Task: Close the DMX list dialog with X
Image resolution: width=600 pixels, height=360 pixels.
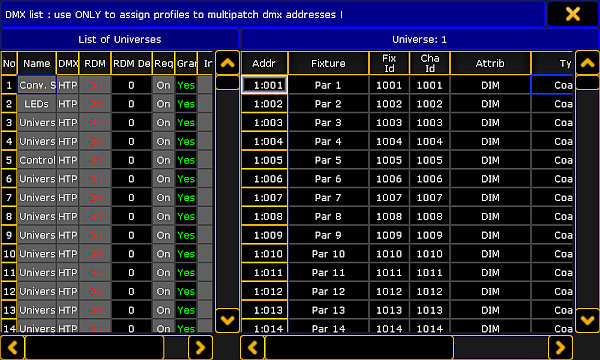Action: pyautogui.click(x=573, y=14)
